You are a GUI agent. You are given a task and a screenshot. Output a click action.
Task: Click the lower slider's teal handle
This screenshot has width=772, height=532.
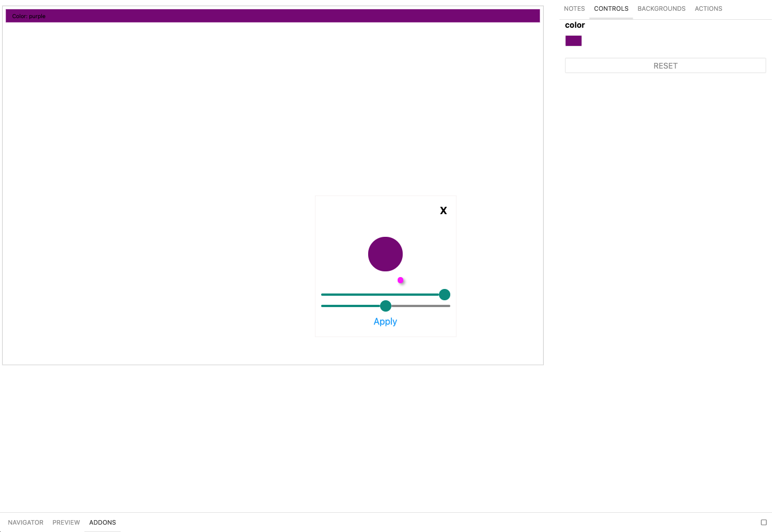[x=386, y=305]
